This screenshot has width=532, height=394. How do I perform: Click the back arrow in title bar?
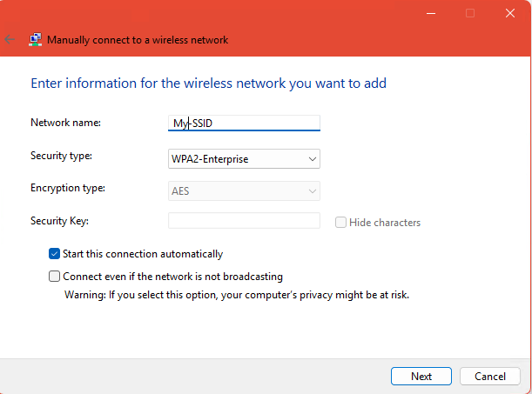point(10,39)
